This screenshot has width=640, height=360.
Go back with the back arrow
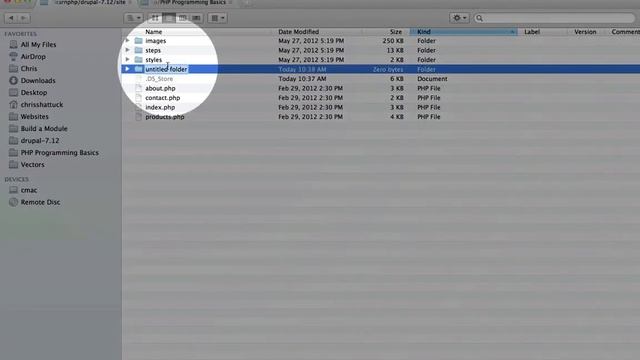click(11, 18)
